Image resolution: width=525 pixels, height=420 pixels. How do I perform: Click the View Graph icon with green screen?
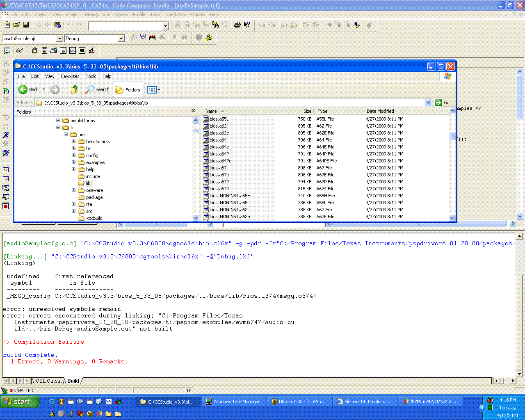click(x=82, y=50)
